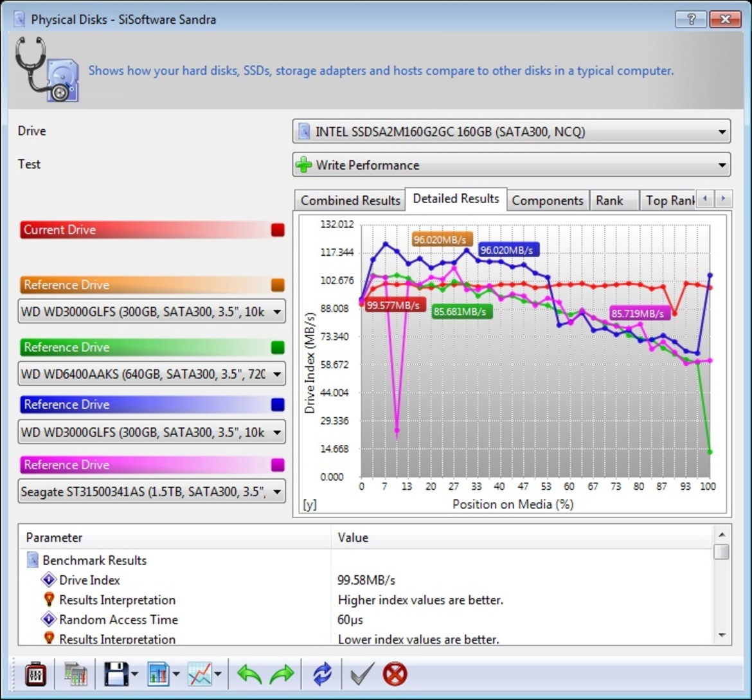Click results list scrollbar down arrow

(721, 635)
